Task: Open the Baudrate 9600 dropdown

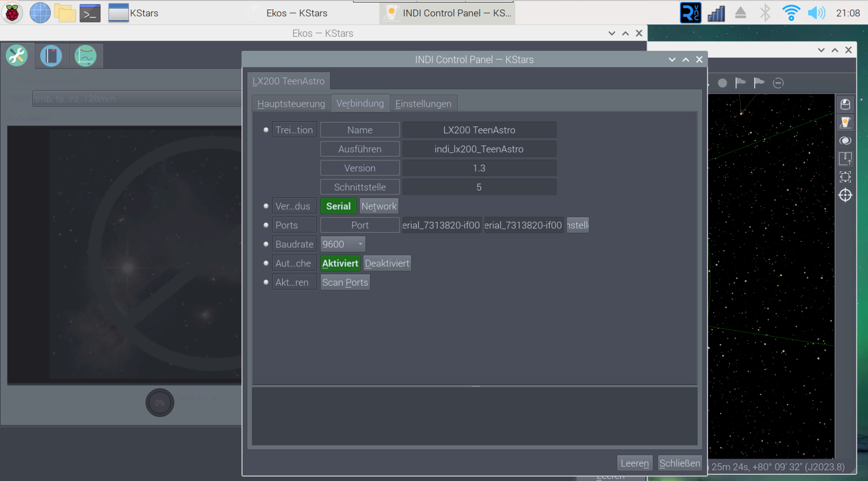Action: pos(343,245)
